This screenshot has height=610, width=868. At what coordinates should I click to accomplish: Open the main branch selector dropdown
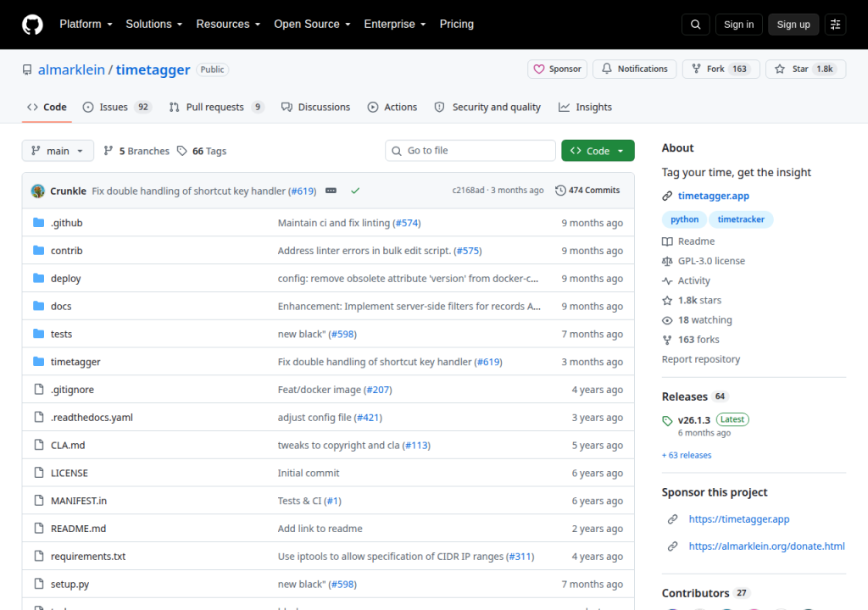(x=58, y=151)
